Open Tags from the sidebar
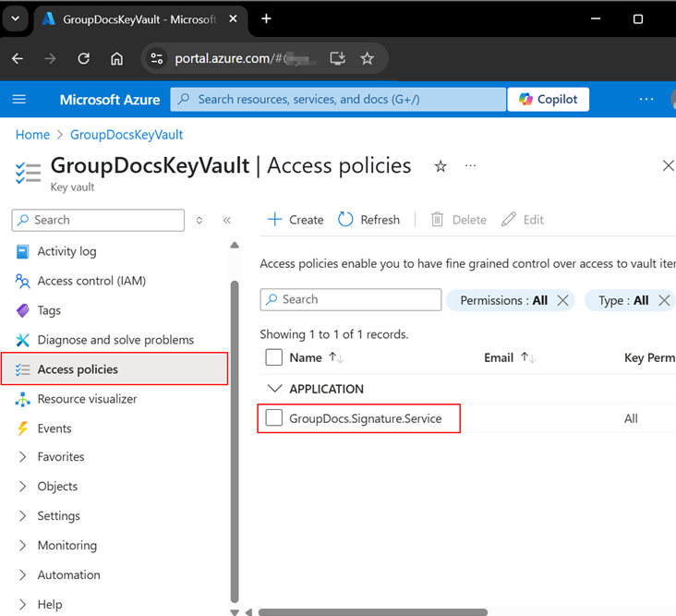This screenshot has height=616, width=676. [x=49, y=310]
